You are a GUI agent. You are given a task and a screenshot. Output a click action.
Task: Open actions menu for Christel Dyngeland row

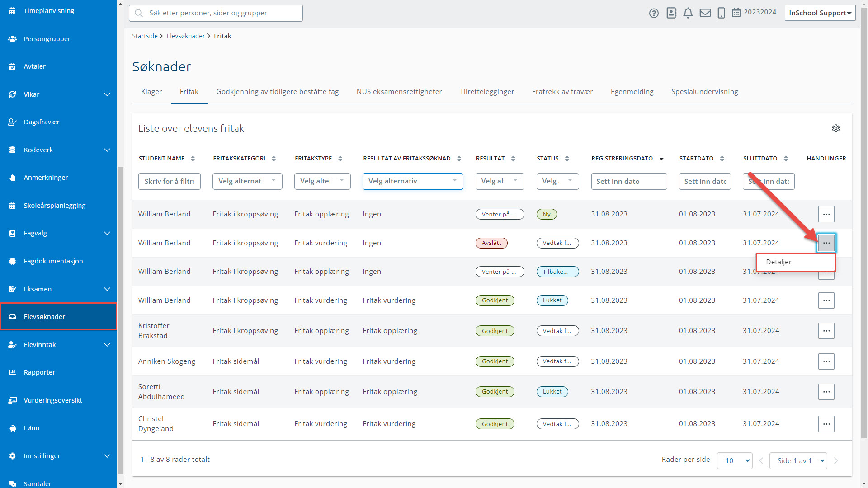pos(826,424)
